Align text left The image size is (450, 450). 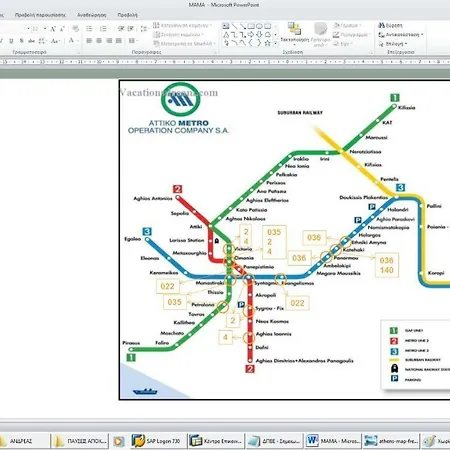[x=89, y=41]
